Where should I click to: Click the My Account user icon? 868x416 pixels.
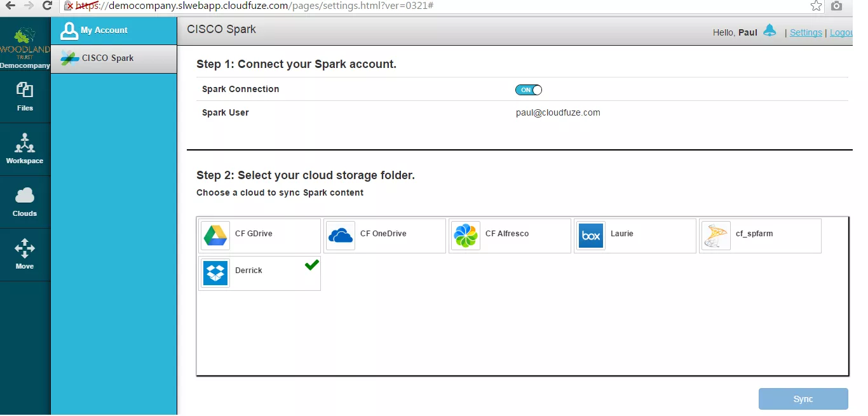pyautogui.click(x=69, y=30)
